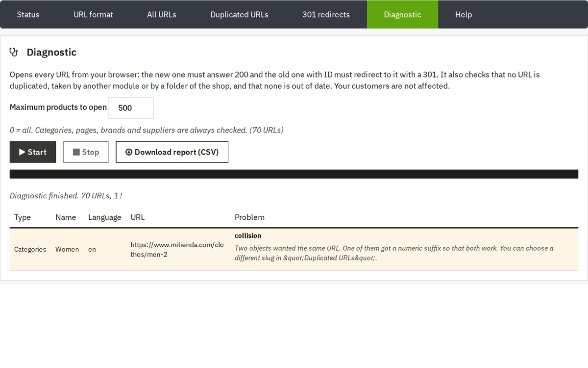This screenshot has height=368, width=588.
Task: Open the All URLs tab
Action: pos(162,14)
